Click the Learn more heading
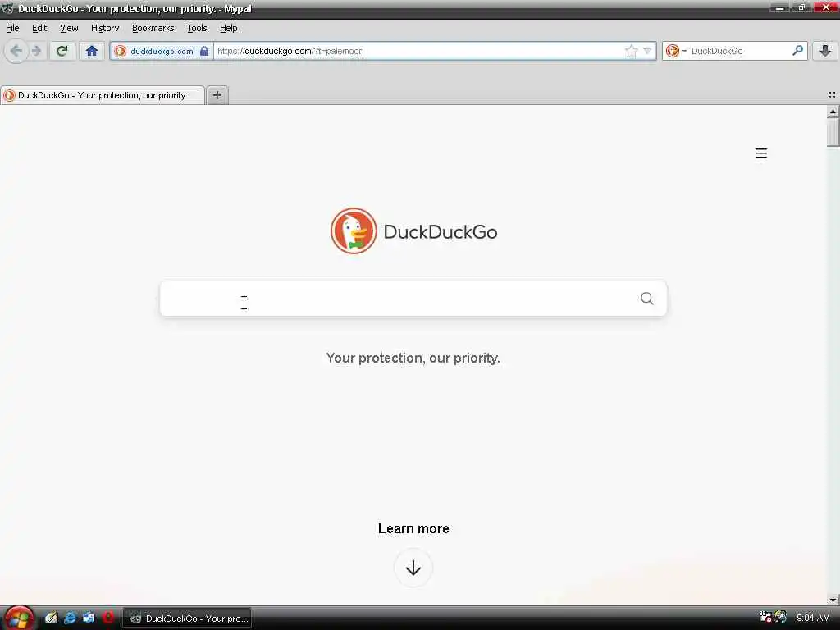Image resolution: width=840 pixels, height=630 pixels. click(413, 528)
